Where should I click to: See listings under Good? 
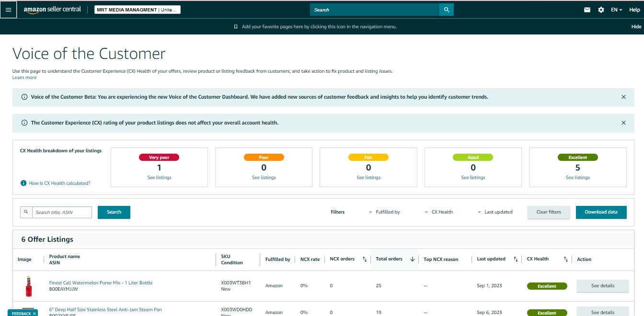pyautogui.click(x=473, y=178)
